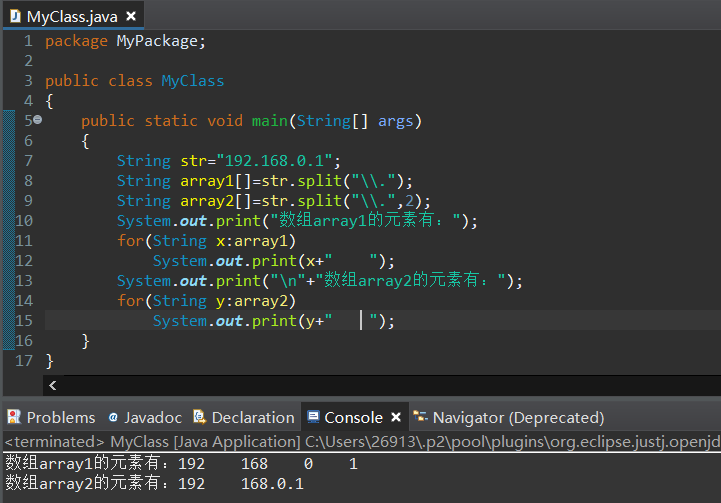Screen dimensions: 721x503
Task: Click the MyClass class name on line 3
Action: pos(193,81)
